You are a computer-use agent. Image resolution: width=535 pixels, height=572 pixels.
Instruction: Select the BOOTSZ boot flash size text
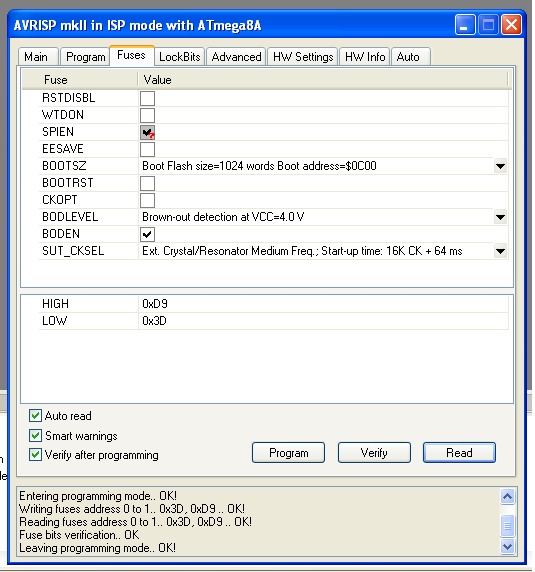click(259, 166)
